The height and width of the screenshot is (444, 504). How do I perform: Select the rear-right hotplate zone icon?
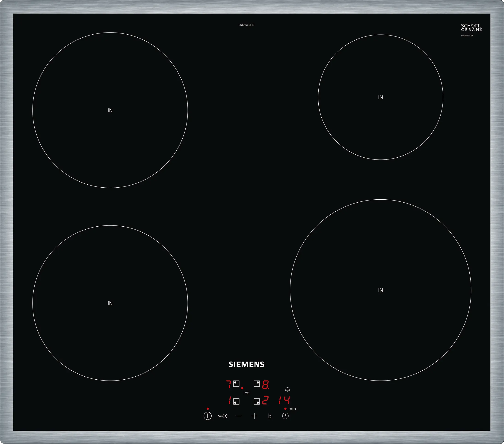coord(257,384)
